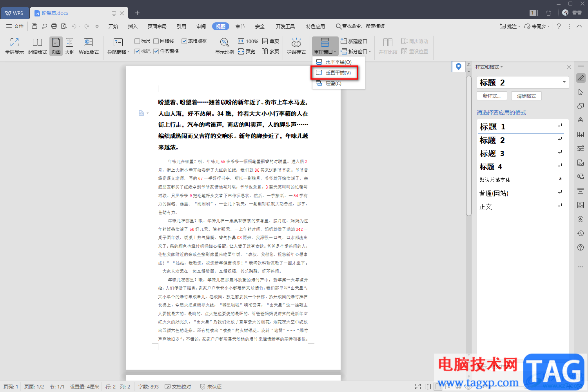This screenshot has width=588, height=392.
Task: Open the 插入 ribbon tab
Action: coord(133,26)
